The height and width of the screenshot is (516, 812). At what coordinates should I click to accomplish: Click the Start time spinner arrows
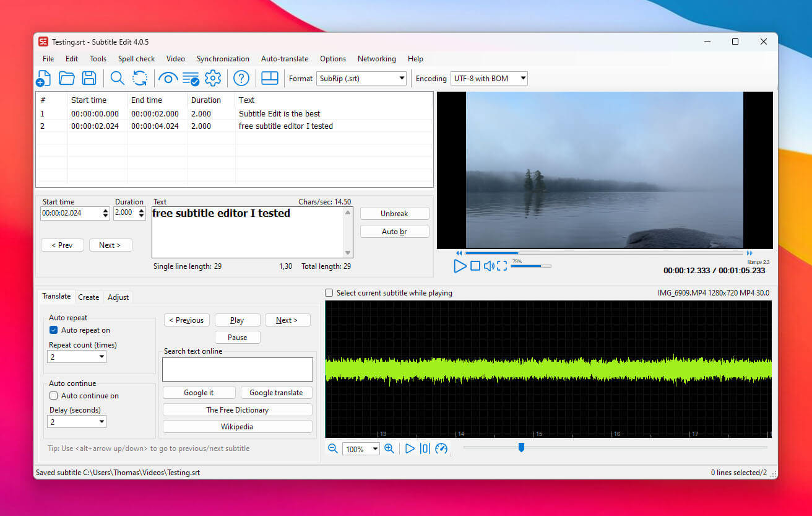pos(105,212)
